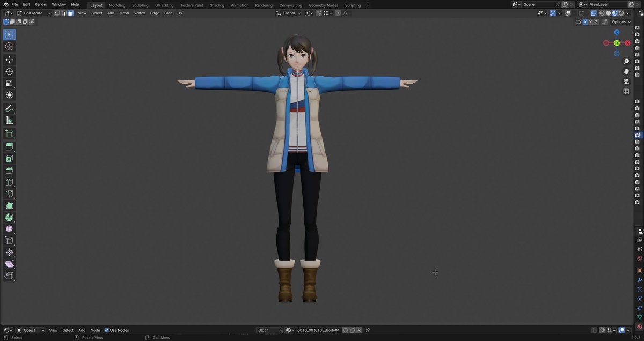This screenshot has width=644, height=341.
Task: Choose the Poly Build tool
Action: 9,206
